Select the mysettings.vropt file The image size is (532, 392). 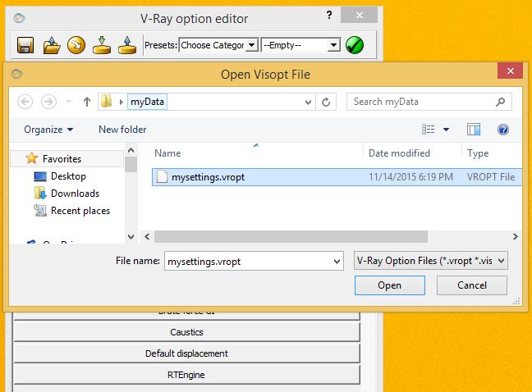pyautogui.click(x=337, y=177)
